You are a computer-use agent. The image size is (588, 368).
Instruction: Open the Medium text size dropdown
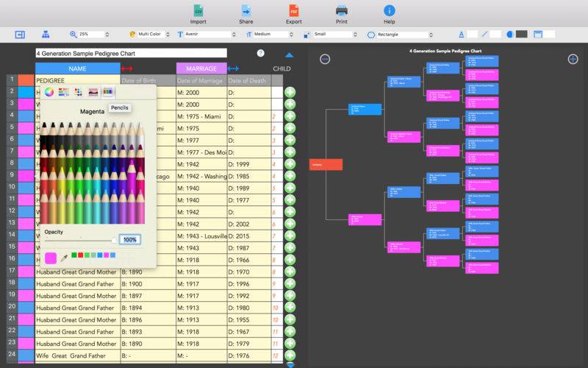pos(273,34)
